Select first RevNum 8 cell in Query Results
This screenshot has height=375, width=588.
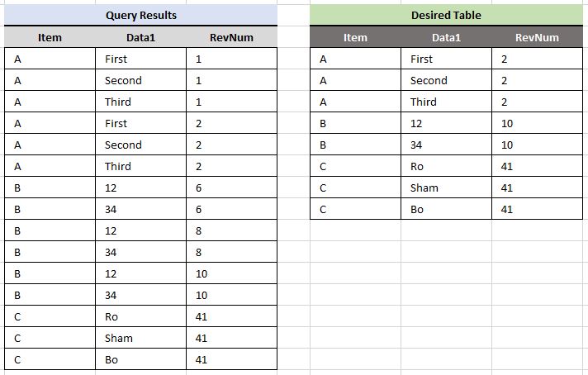tap(231, 230)
